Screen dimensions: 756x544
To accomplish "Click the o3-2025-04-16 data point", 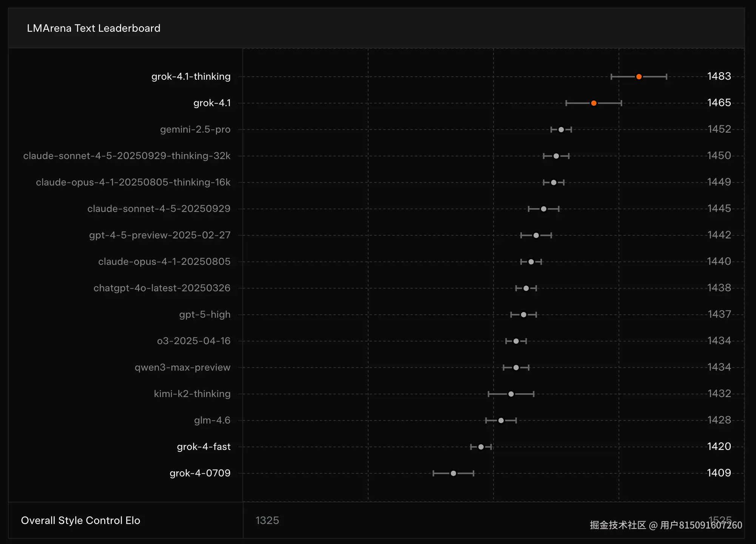I will [x=516, y=341].
